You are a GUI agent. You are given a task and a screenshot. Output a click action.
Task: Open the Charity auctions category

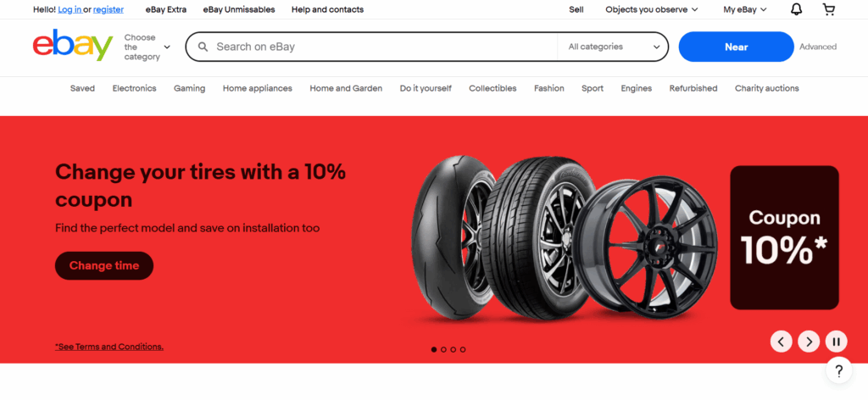[766, 88]
